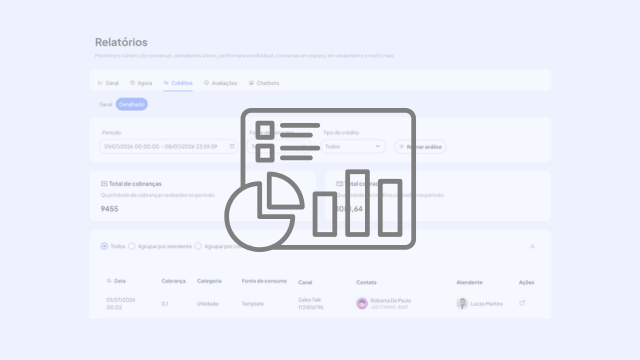The height and width of the screenshot is (360, 640).
Task: Click Roberta De Paula contact avatar
Action: 362,303
